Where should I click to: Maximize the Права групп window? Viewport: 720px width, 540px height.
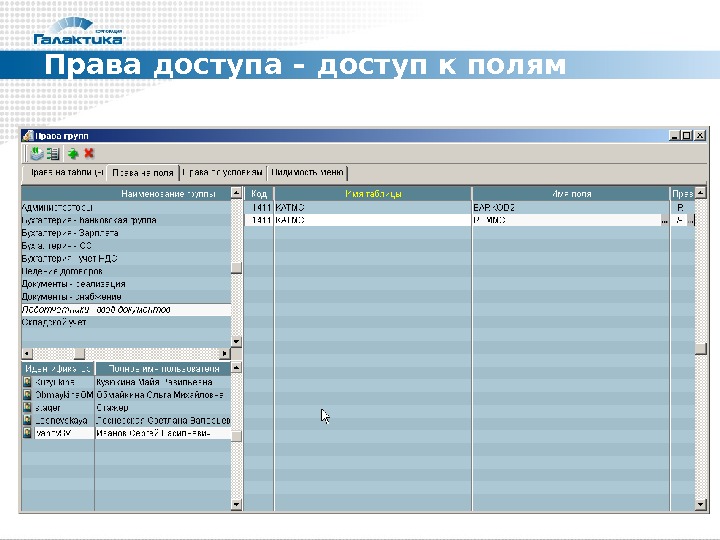point(686,135)
